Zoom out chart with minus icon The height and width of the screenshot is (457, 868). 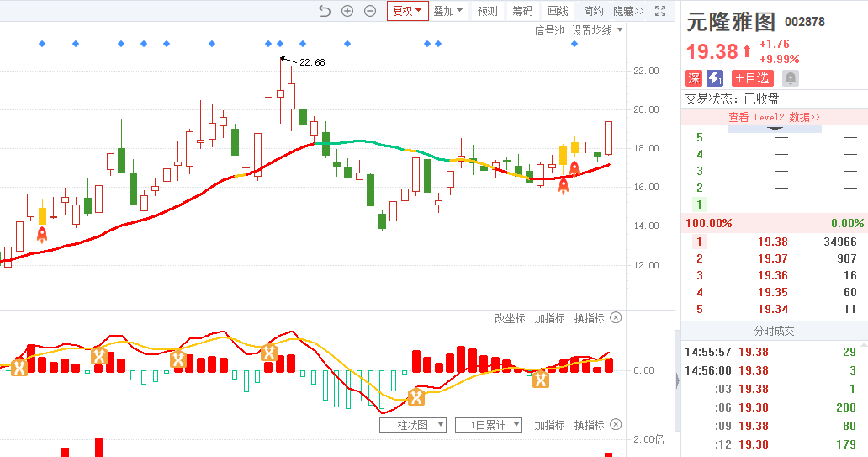click(x=370, y=11)
